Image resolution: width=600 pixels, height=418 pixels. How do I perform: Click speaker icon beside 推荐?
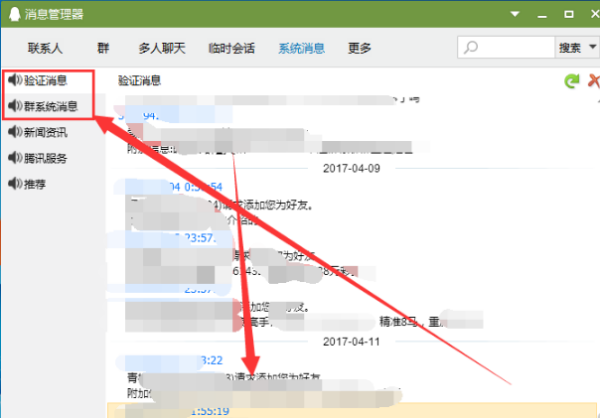tap(15, 184)
